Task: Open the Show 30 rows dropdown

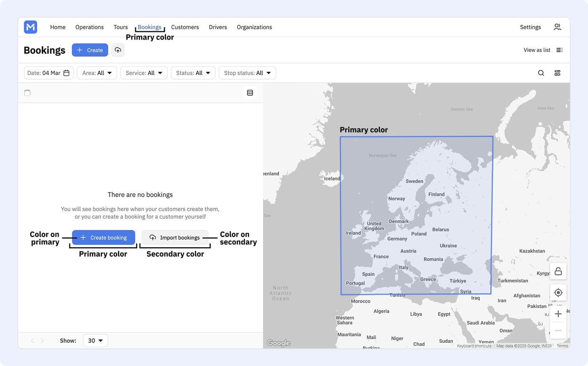Action: click(95, 341)
